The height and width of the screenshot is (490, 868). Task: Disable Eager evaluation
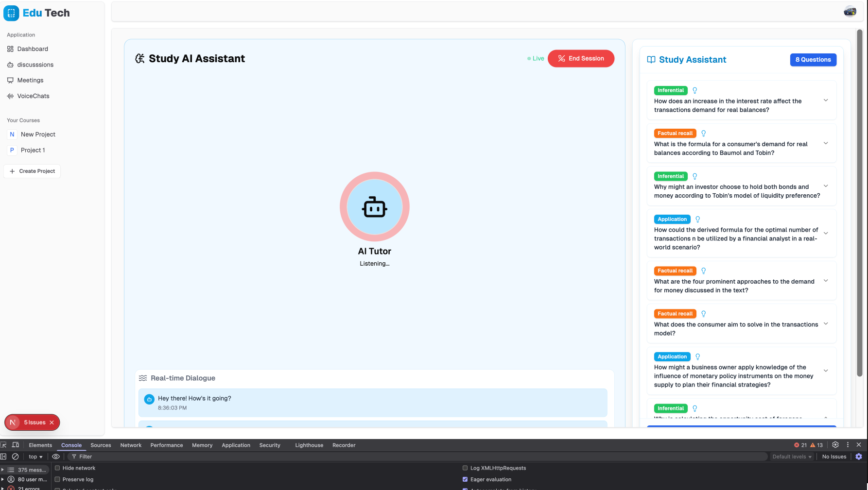pyautogui.click(x=465, y=479)
